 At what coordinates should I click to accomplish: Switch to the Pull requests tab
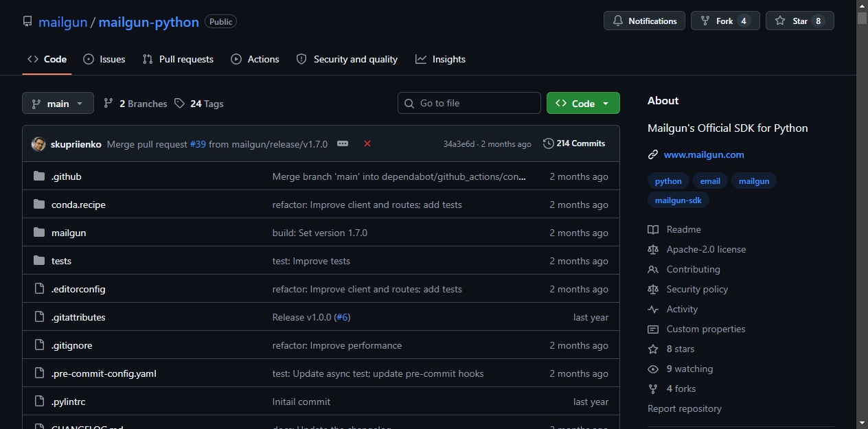coord(178,59)
